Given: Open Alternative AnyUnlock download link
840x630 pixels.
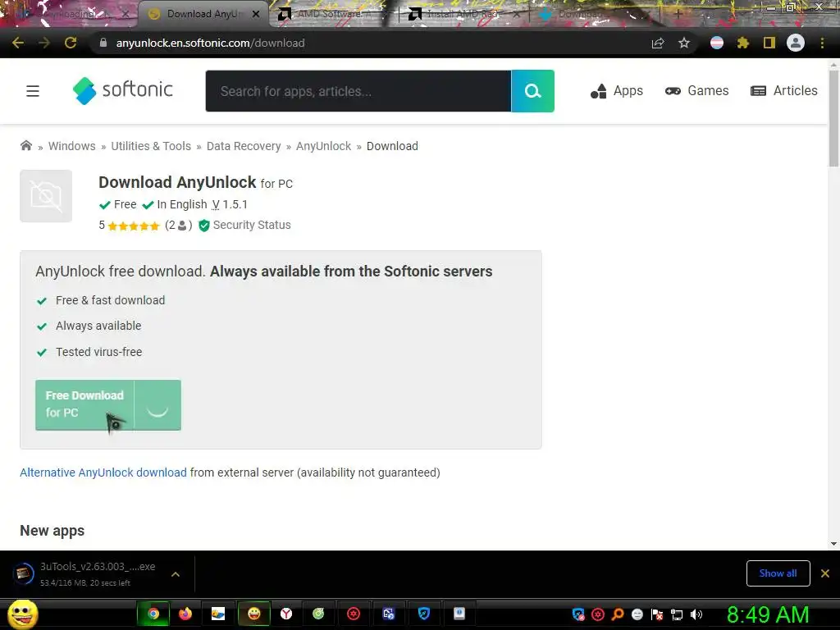Looking at the screenshot, I should tap(103, 472).
